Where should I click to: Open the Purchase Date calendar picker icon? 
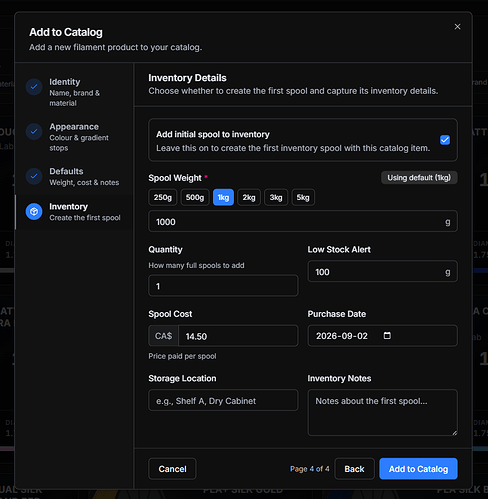click(x=387, y=335)
